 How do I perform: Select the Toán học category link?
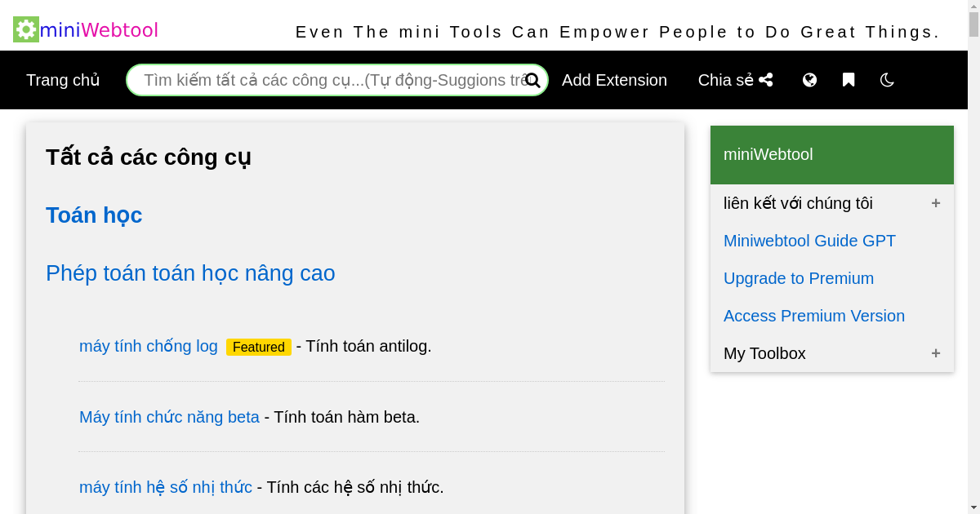click(x=94, y=215)
